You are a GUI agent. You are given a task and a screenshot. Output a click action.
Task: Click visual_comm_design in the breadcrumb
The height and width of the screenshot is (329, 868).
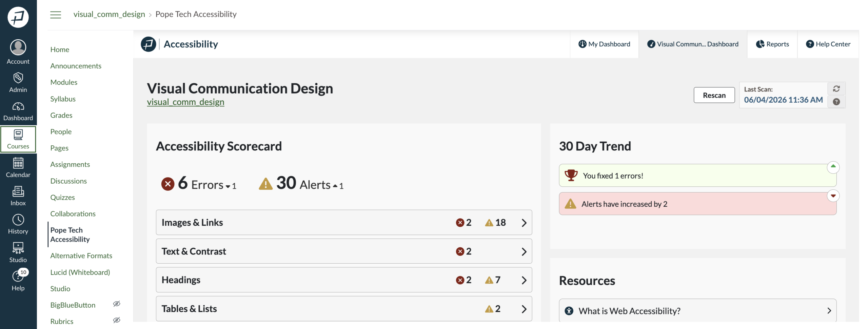tap(109, 14)
